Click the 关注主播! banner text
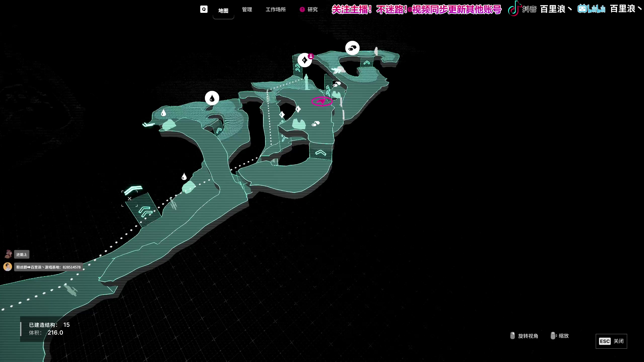Screen dimensions: 644x362 [351, 10]
